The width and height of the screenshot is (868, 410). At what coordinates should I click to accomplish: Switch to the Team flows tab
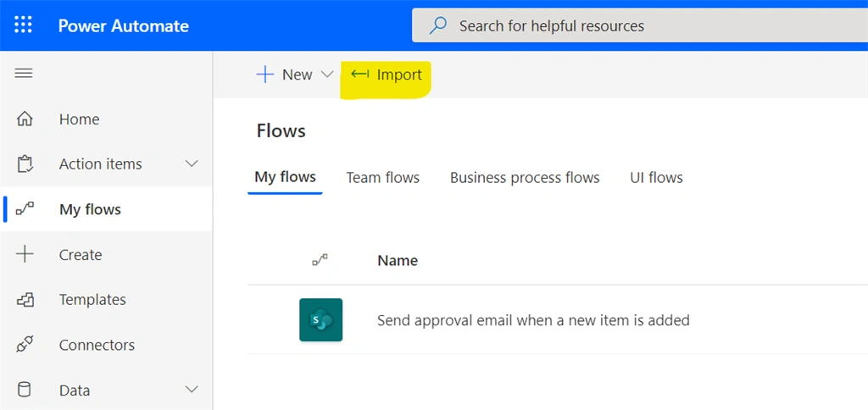point(383,178)
